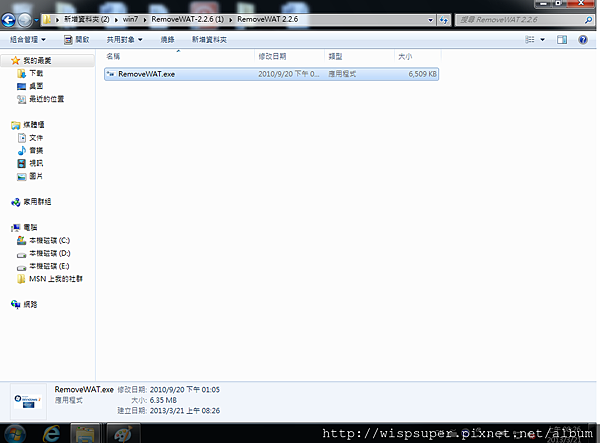Select RemoveWAT 2.2.6 breadcrumb segment
This screenshot has height=443, width=600.
[267, 20]
